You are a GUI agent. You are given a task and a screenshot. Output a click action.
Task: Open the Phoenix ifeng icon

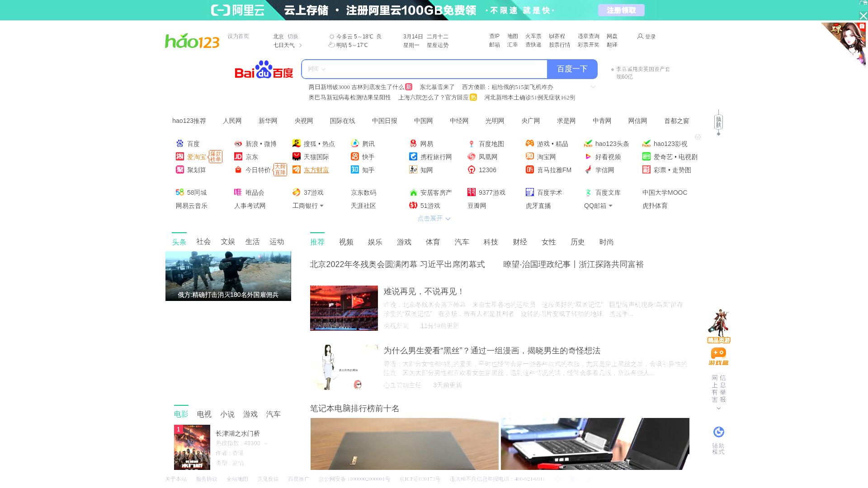[x=472, y=157]
